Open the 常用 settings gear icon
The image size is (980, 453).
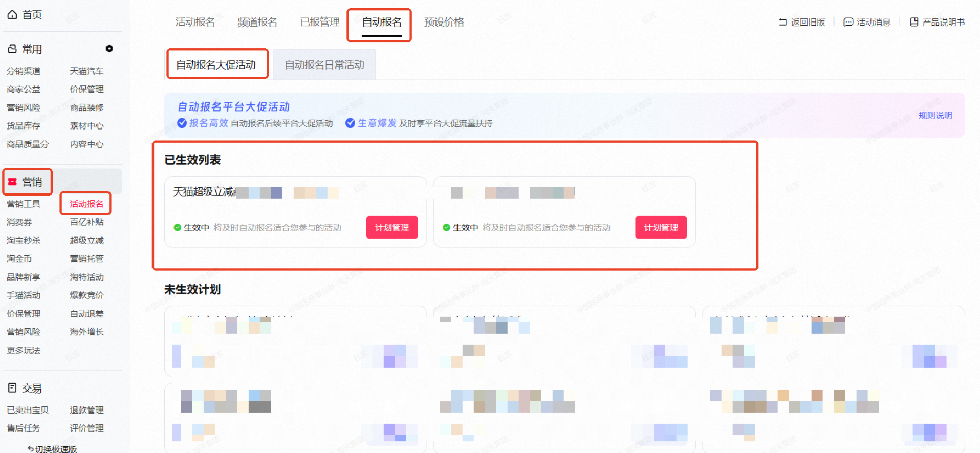pos(109,49)
